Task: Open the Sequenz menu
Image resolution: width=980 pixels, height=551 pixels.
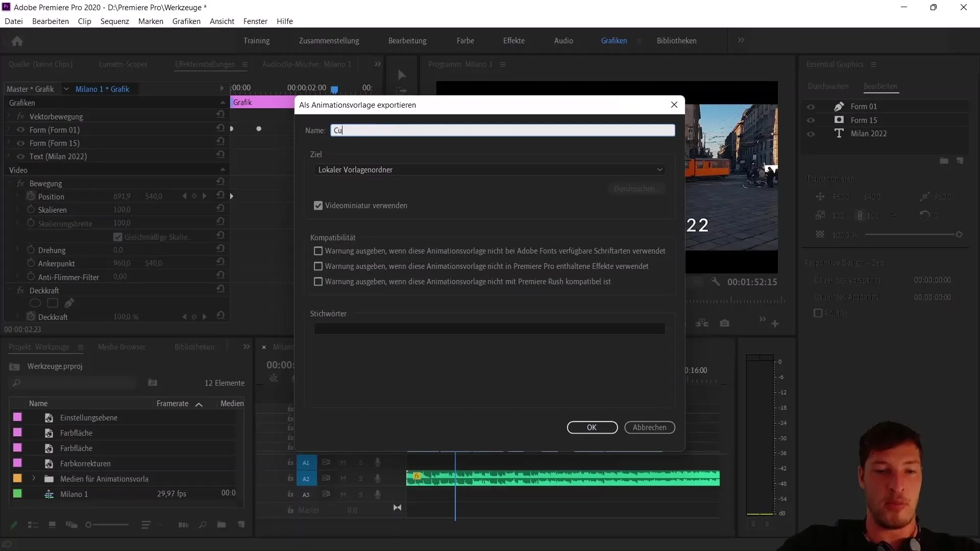Action: click(x=114, y=21)
